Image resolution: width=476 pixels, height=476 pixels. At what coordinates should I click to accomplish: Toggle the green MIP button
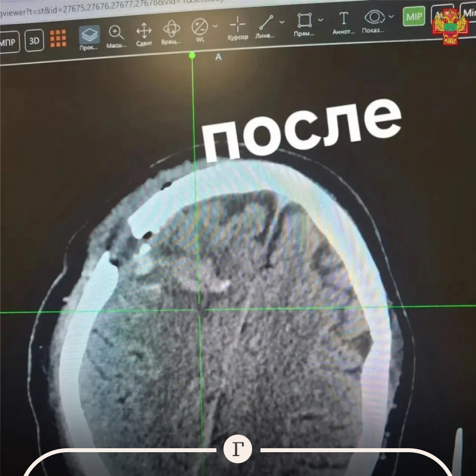(414, 16)
